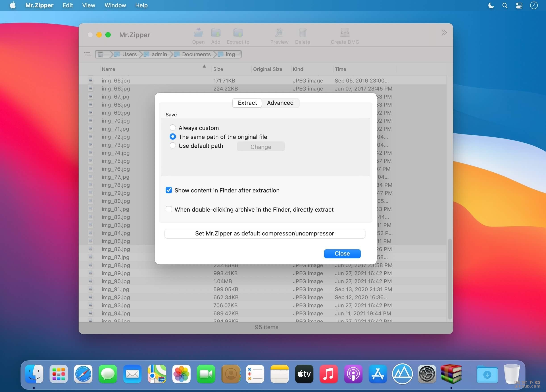Viewport: 546px width, 392px height.
Task: Sort by the Name column header
Action: point(156,69)
